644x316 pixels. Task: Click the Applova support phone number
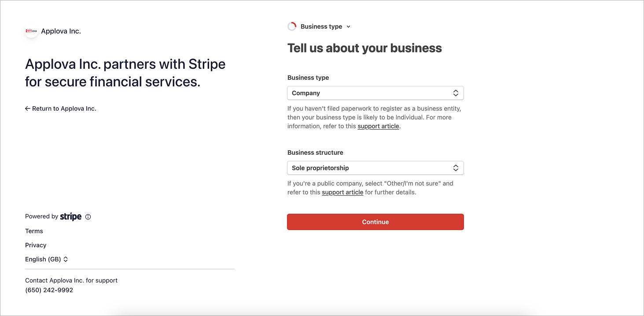tap(49, 290)
